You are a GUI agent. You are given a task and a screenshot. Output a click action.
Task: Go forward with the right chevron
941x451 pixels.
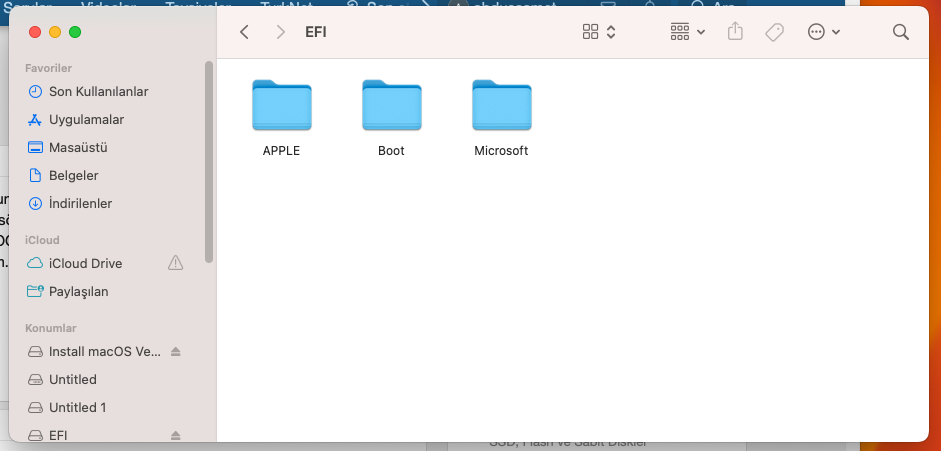pyautogui.click(x=280, y=32)
